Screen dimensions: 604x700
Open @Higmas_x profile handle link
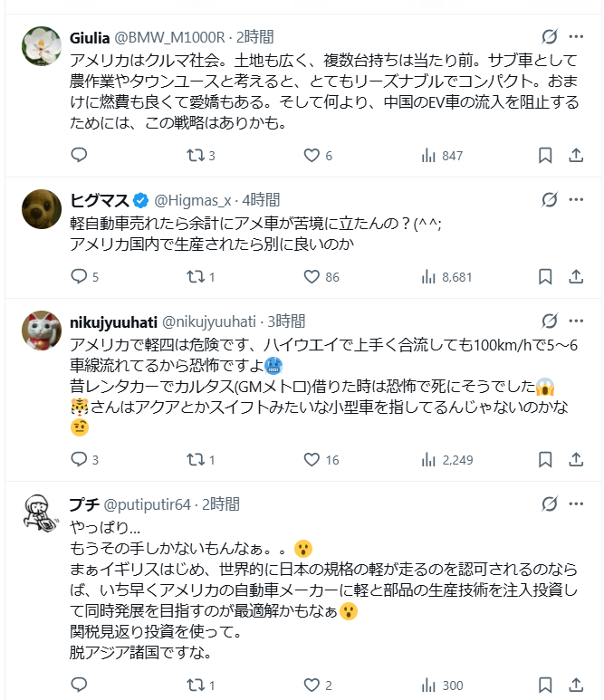[196, 199]
